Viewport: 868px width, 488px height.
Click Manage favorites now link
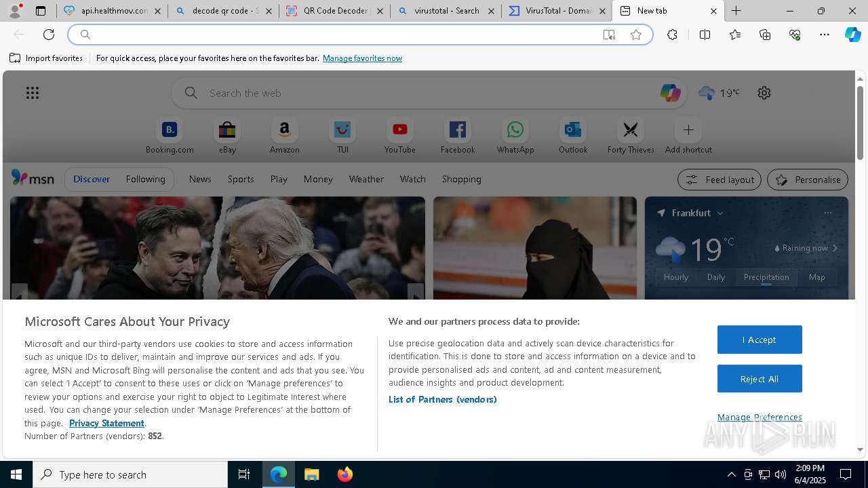click(x=362, y=58)
